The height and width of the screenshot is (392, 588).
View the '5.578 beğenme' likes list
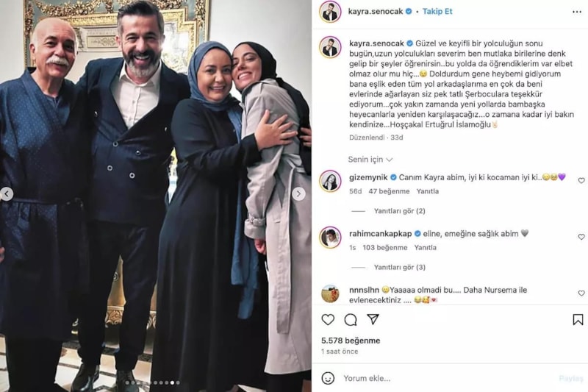(x=351, y=341)
